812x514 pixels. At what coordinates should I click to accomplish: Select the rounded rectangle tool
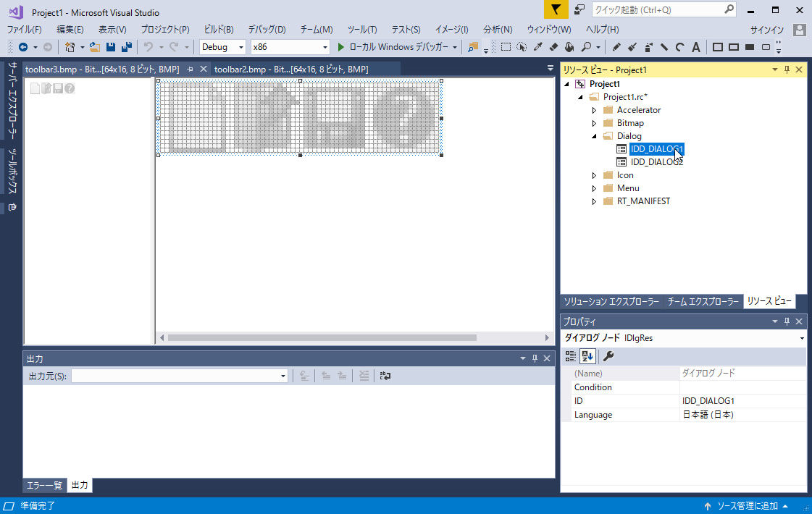[x=766, y=47]
